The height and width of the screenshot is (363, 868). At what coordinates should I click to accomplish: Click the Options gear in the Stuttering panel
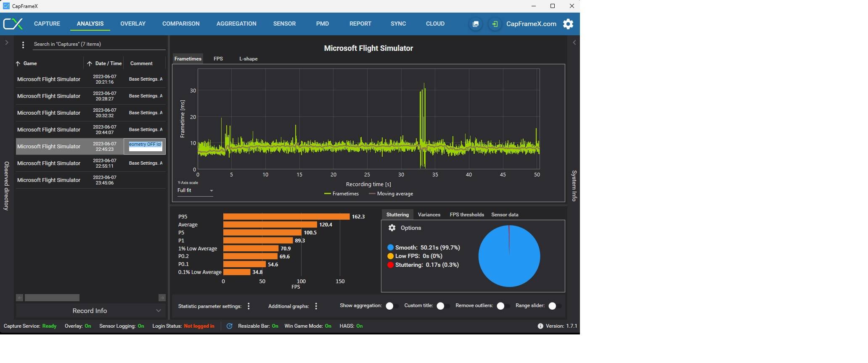tap(392, 228)
